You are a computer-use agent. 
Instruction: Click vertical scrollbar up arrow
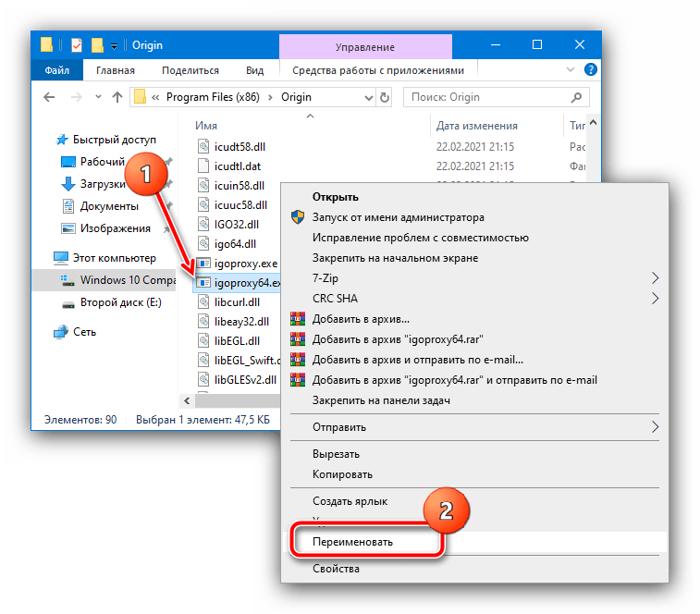[594, 122]
